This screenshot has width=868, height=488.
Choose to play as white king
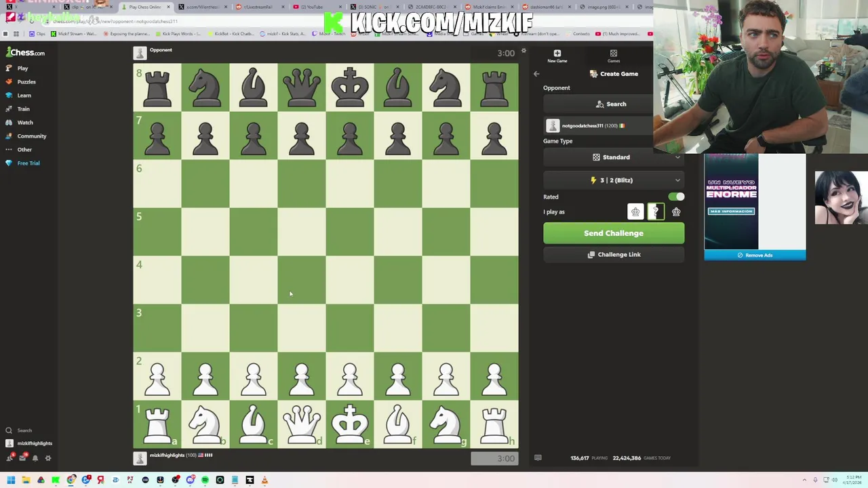[635, 212]
